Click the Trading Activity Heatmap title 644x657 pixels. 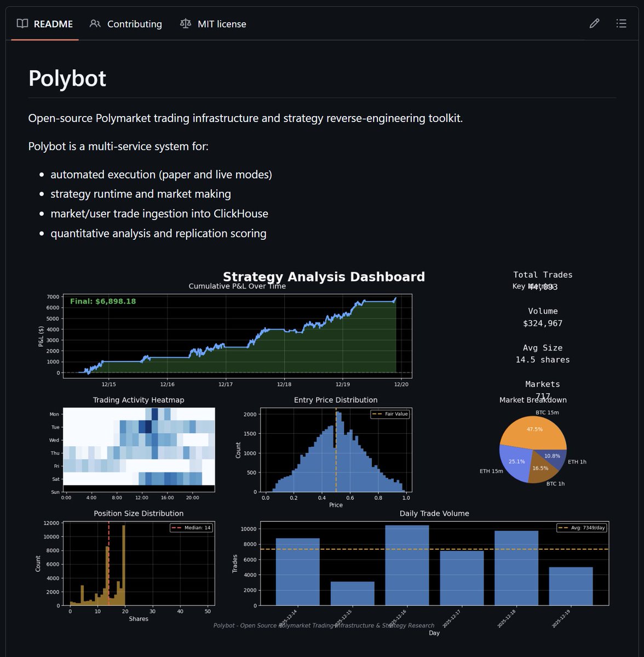pyautogui.click(x=139, y=400)
